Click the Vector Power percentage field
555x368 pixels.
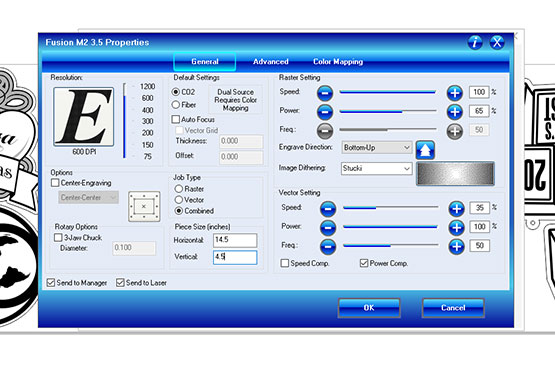(480, 226)
